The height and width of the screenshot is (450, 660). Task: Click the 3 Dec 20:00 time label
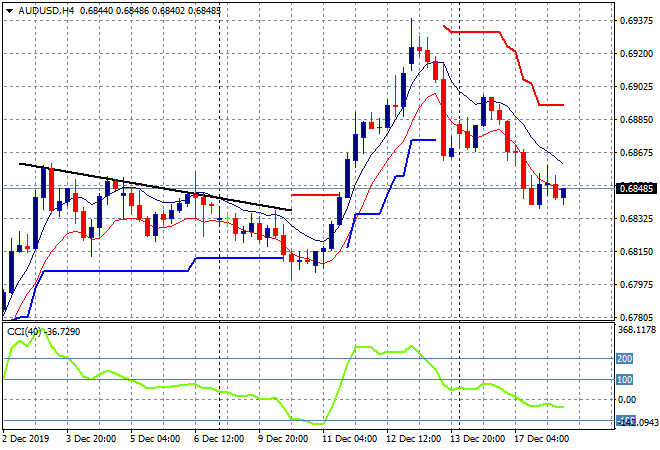click(91, 439)
